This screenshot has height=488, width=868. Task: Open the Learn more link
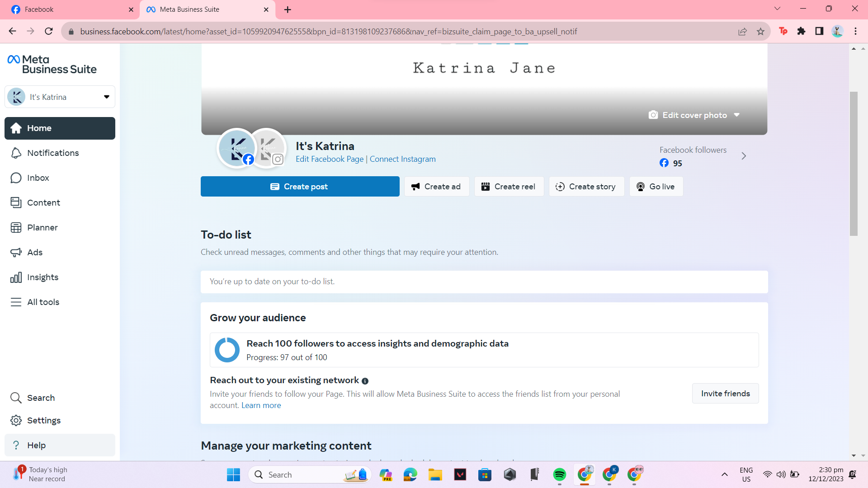coord(261,406)
